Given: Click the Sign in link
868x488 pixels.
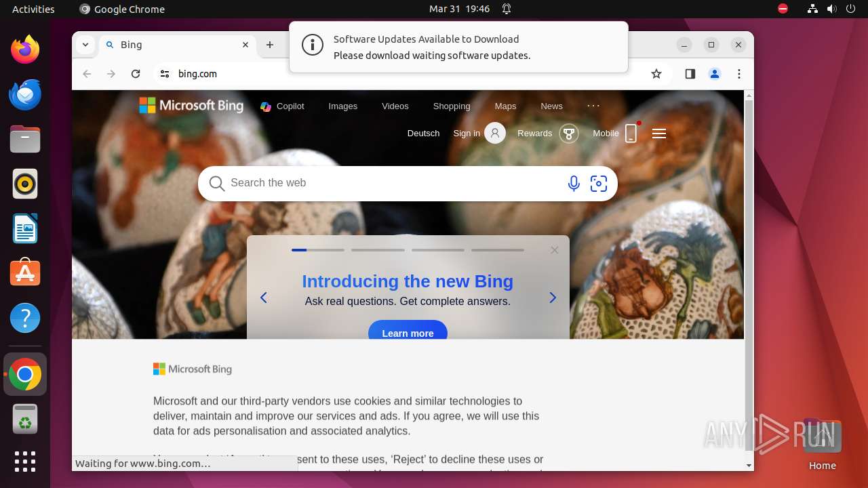Looking at the screenshot, I should pos(467,134).
